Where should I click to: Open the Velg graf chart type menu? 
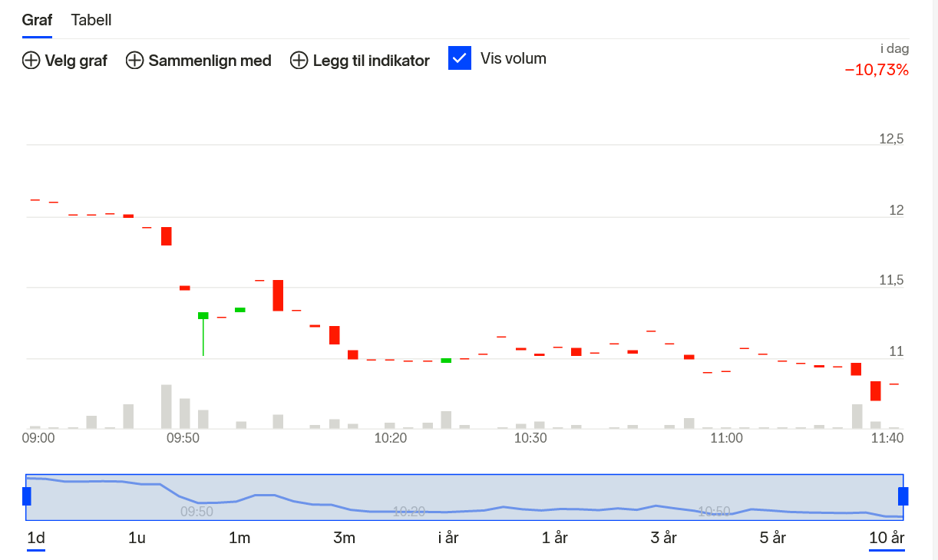(x=75, y=61)
